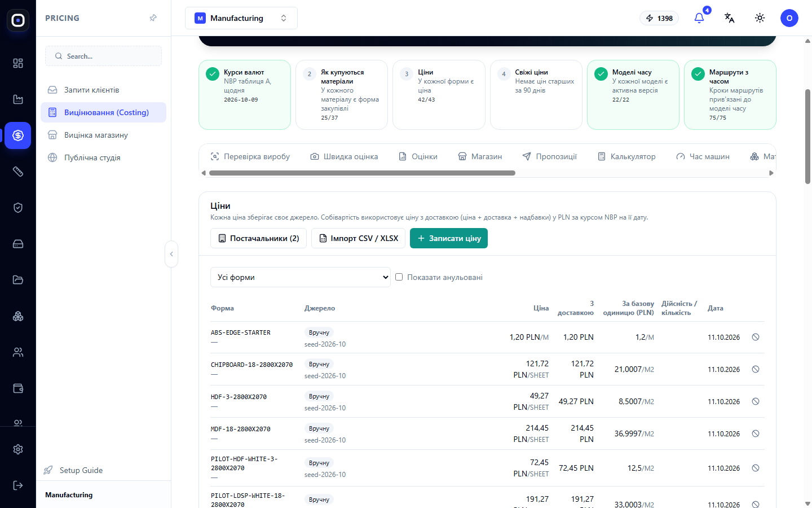Switch to the Магазин tab
The height and width of the screenshot is (508, 812).
click(x=480, y=156)
